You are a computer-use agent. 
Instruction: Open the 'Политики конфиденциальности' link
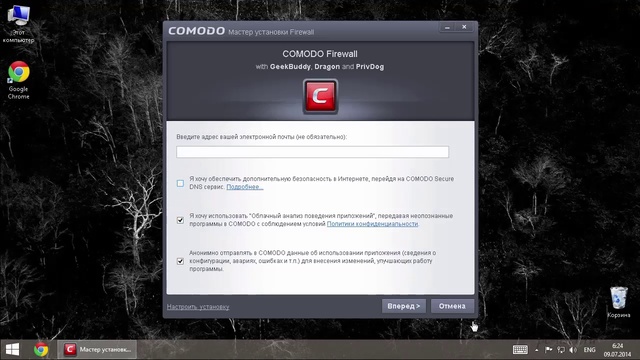click(x=372, y=224)
